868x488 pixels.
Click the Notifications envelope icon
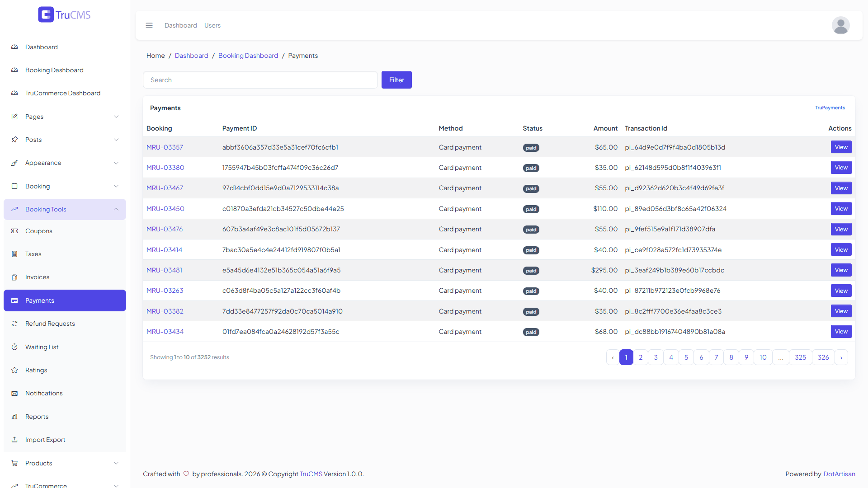(x=14, y=393)
